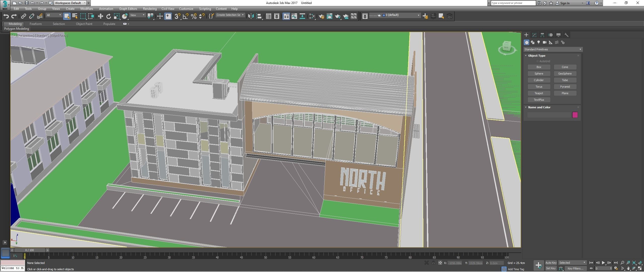This screenshot has width=644, height=272.
Task: Open the Modify panel tab
Action: coord(534,35)
